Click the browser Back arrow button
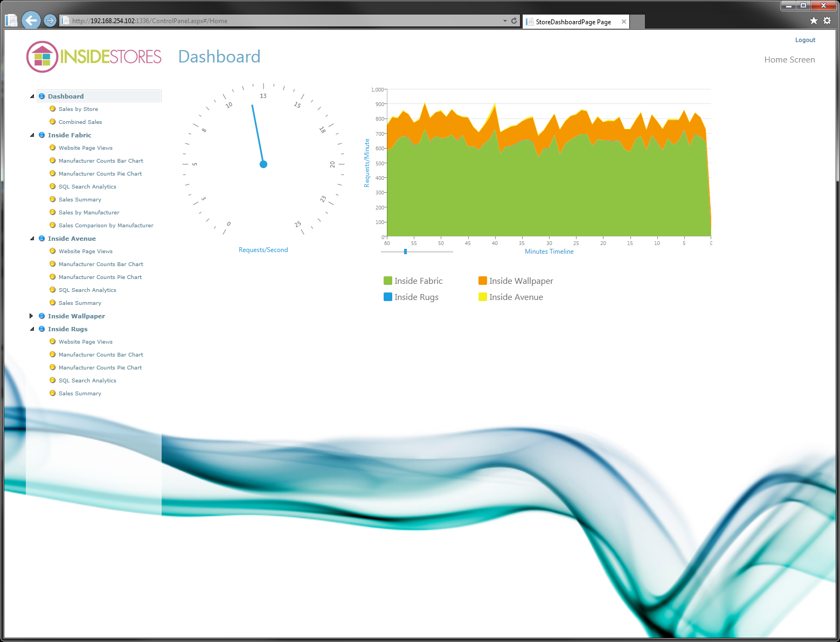This screenshot has width=840, height=642. click(31, 20)
